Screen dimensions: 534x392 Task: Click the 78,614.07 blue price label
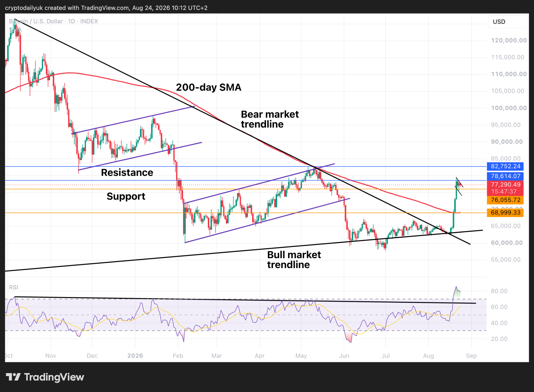click(505, 176)
